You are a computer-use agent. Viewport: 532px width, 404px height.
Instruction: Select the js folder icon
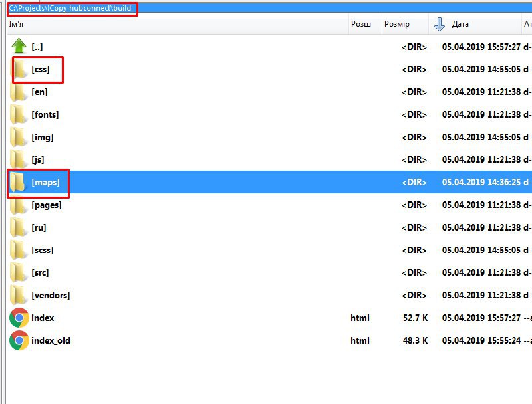click(x=18, y=160)
